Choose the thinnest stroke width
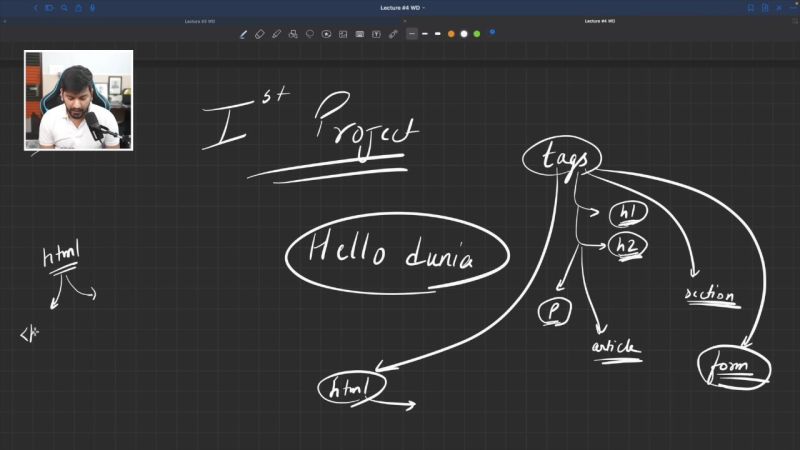Viewport: 800px width, 450px height. point(412,34)
